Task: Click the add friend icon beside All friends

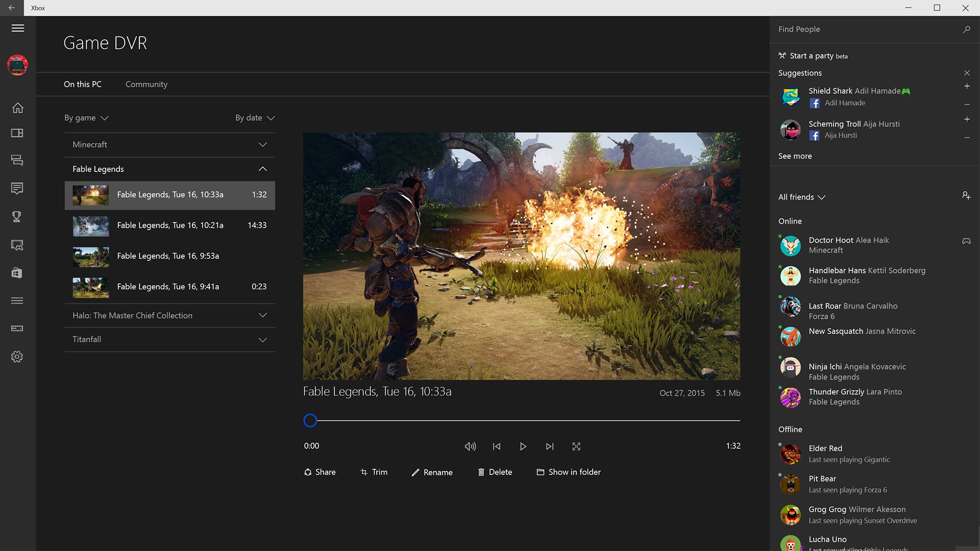Action: 966,196
